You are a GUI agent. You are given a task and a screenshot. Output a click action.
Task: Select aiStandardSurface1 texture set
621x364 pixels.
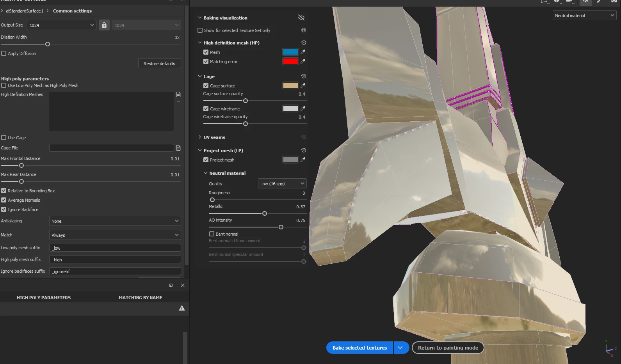25,11
